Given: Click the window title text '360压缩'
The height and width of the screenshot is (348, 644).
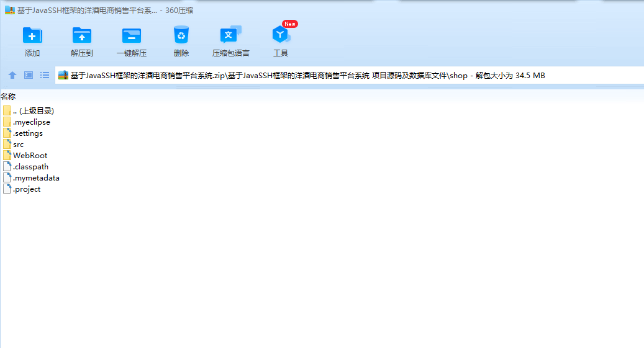Looking at the screenshot, I should (179, 11).
